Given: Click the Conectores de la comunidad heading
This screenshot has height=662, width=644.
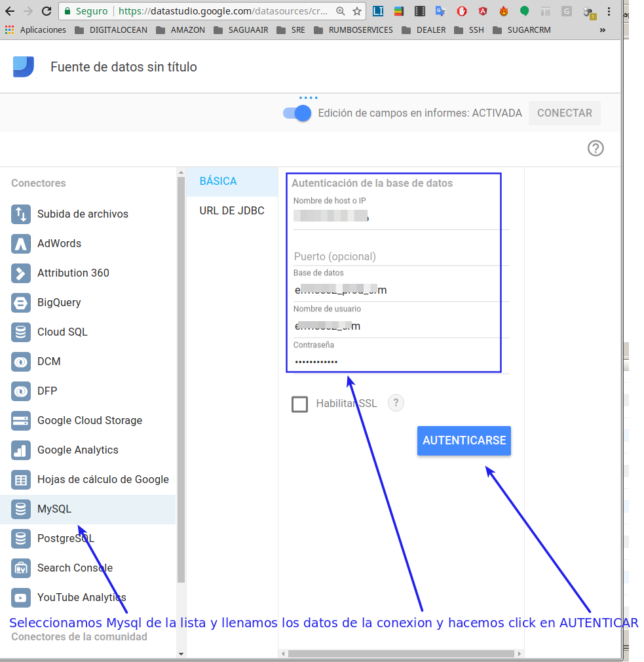Looking at the screenshot, I should (x=79, y=636).
